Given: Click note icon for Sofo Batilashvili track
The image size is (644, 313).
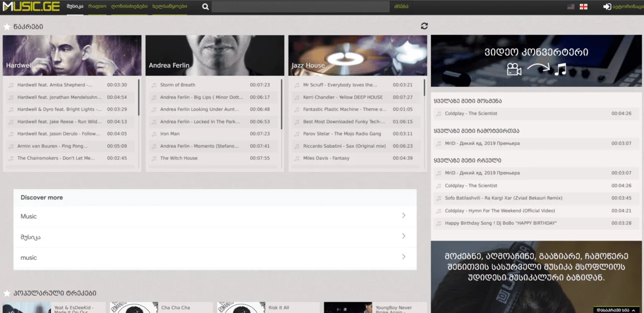Looking at the screenshot, I should [439, 198].
